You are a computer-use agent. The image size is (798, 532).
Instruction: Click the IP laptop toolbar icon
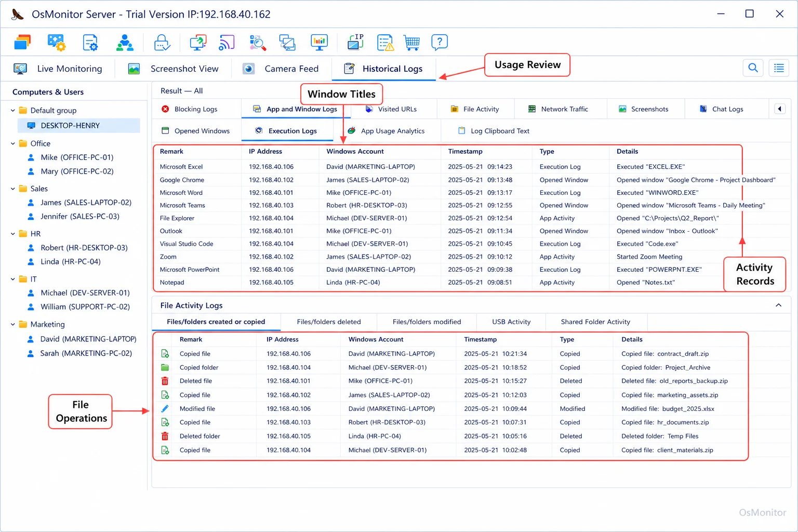(356, 42)
